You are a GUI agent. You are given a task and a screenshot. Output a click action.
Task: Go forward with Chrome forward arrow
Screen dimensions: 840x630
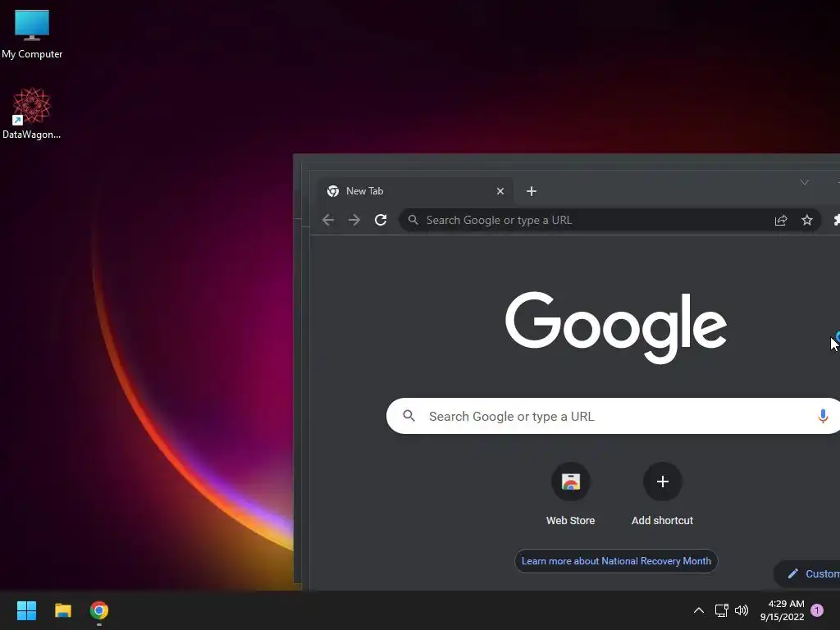pos(354,220)
